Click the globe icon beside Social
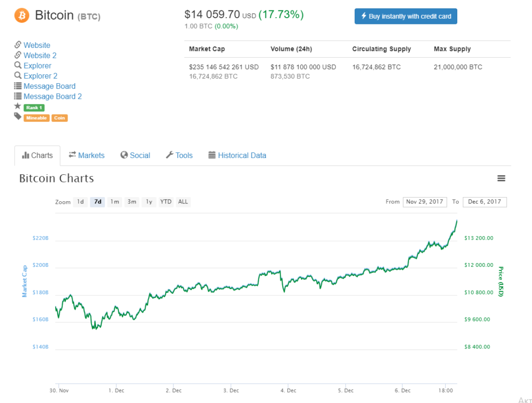The height and width of the screenshot is (403, 532). click(124, 155)
